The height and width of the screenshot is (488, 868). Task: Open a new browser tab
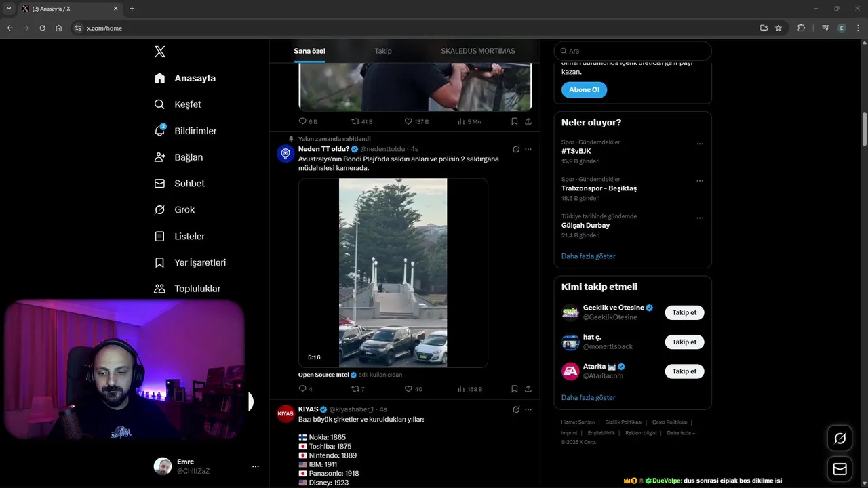[x=132, y=9]
